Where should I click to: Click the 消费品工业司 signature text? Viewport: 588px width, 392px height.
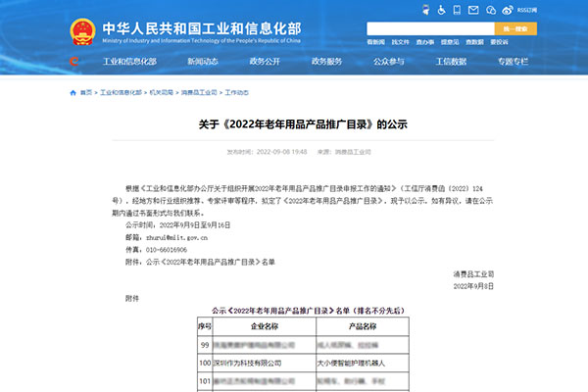tap(473, 274)
